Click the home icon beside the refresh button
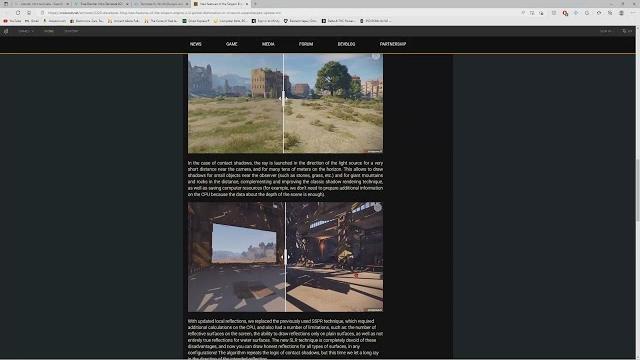The height and width of the screenshot is (360, 640). tap(29, 13)
